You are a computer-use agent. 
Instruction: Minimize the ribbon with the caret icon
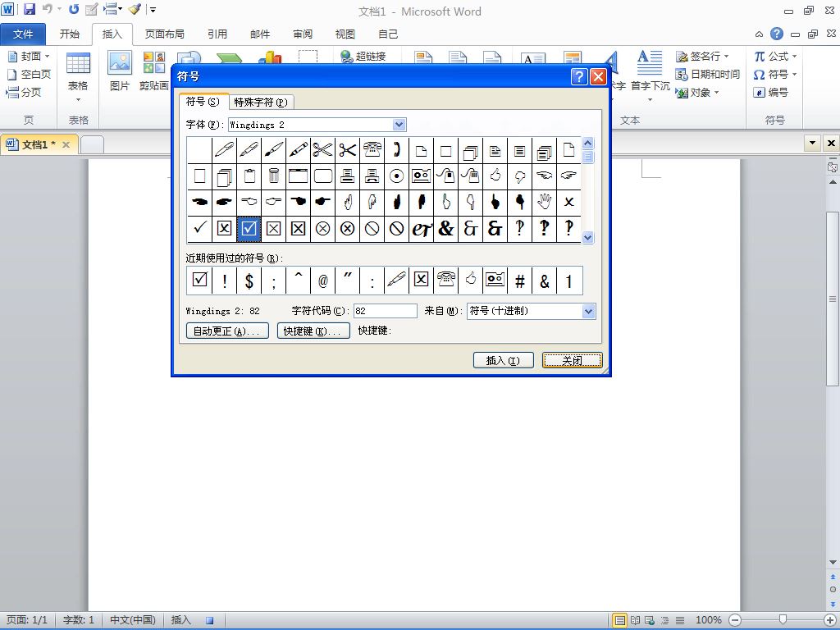click(759, 34)
